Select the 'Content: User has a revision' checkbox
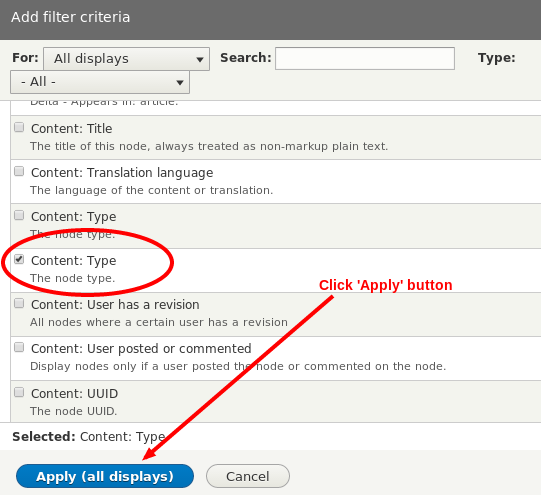The image size is (541, 495). pyautogui.click(x=19, y=303)
